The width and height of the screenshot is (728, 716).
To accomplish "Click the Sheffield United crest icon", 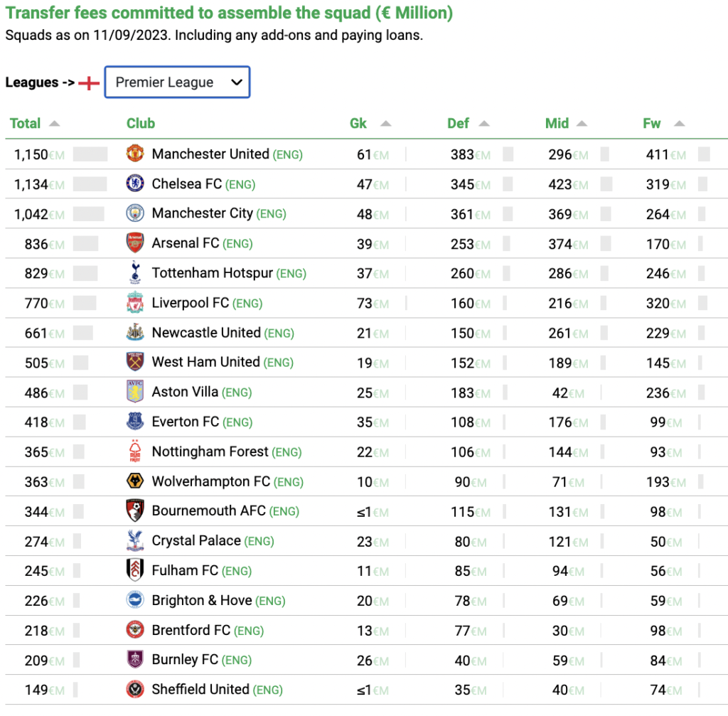I will pyautogui.click(x=135, y=689).
